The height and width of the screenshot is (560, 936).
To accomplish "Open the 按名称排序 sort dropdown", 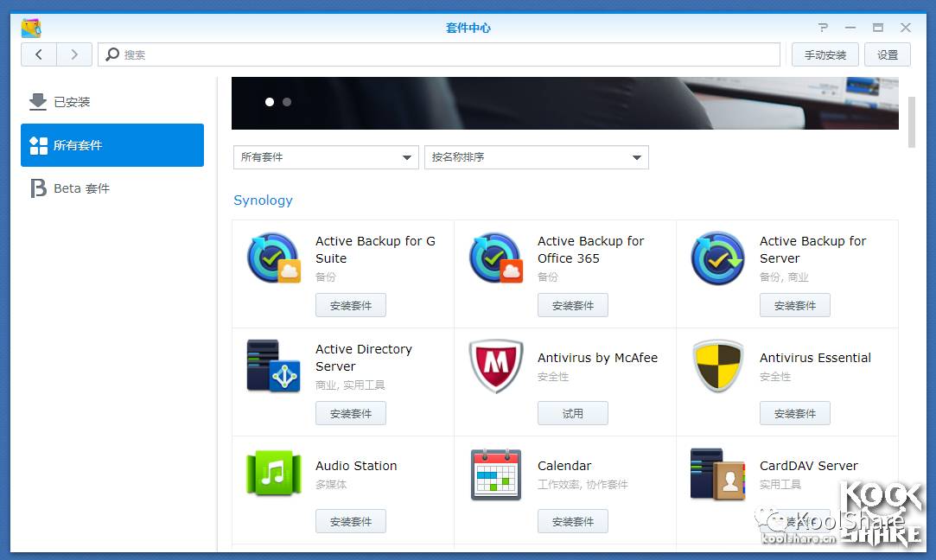I will [537, 157].
